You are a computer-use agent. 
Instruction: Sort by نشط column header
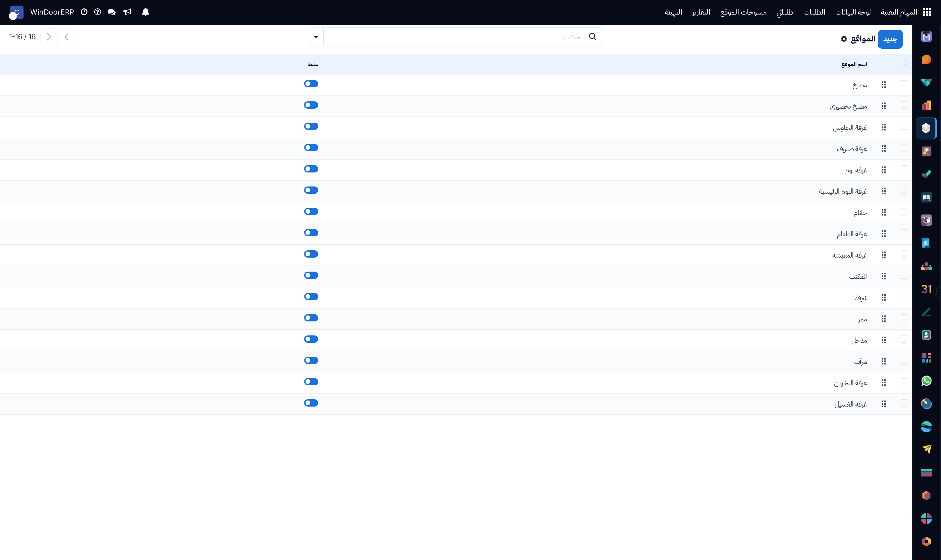pos(313,64)
